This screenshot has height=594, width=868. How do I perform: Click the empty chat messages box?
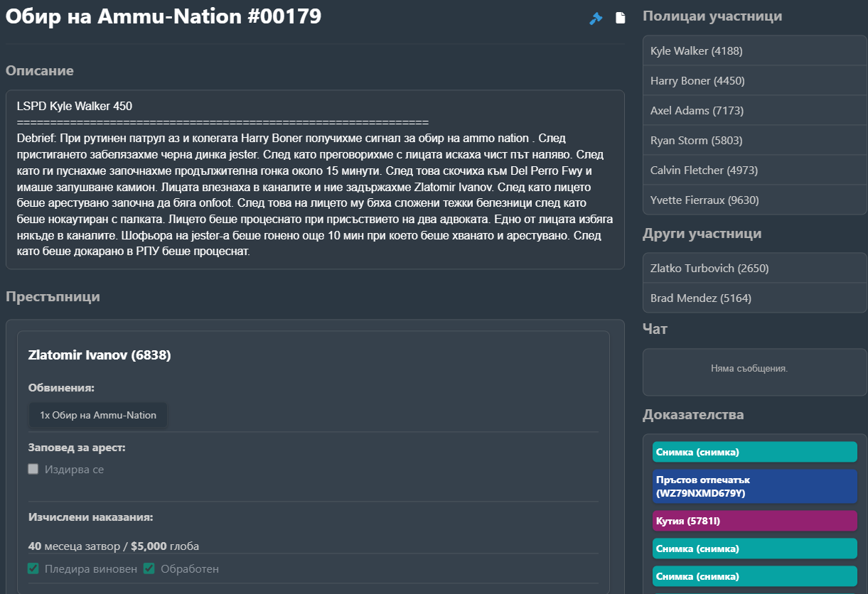coord(754,371)
